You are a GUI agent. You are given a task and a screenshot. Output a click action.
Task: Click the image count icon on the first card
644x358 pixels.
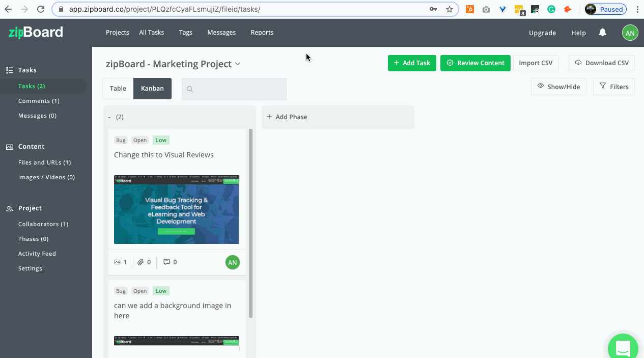(118, 262)
